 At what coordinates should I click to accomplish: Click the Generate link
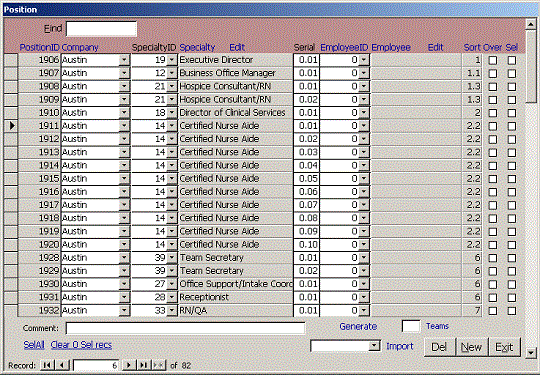click(358, 326)
